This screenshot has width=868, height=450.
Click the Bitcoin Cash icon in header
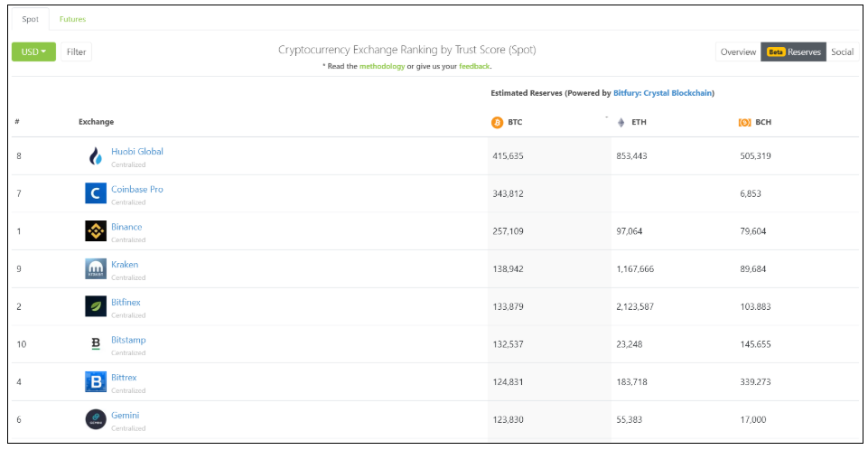coord(744,122)
